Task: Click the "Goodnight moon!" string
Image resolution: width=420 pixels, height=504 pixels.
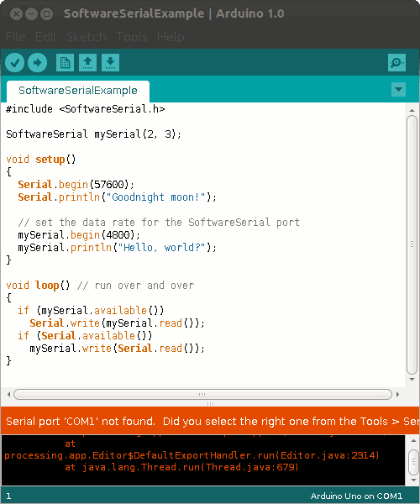Action: click(x=155, y=197)
